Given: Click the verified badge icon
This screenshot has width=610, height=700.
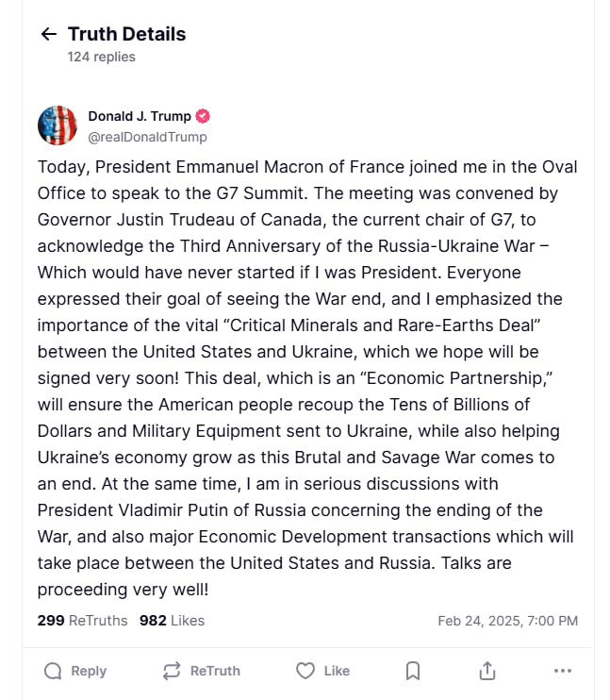Looking at the screenshot, I should [x=203, y=117].
